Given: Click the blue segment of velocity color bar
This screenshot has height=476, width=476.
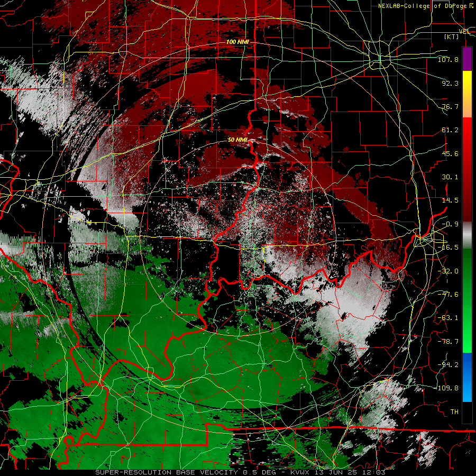Looking at the screenshot, I should [467, 377].
